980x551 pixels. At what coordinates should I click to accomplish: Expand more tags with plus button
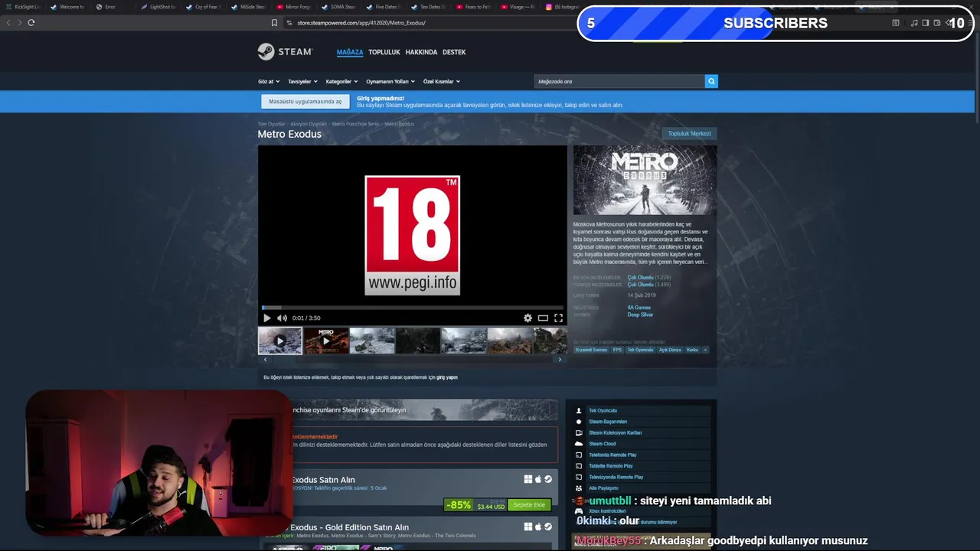pyautogui.click(x=705, y=350)
